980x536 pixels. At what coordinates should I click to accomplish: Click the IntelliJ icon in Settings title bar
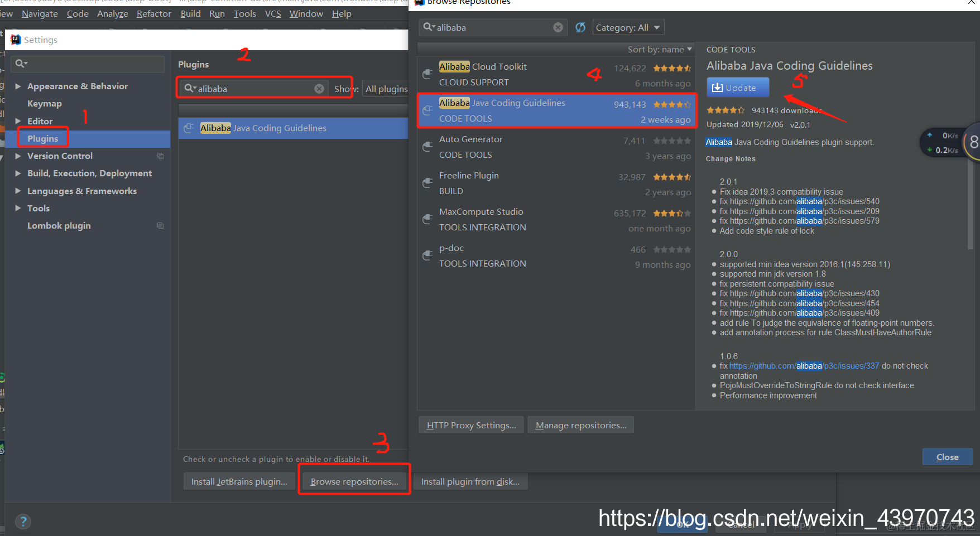click(x=16, y=40)
